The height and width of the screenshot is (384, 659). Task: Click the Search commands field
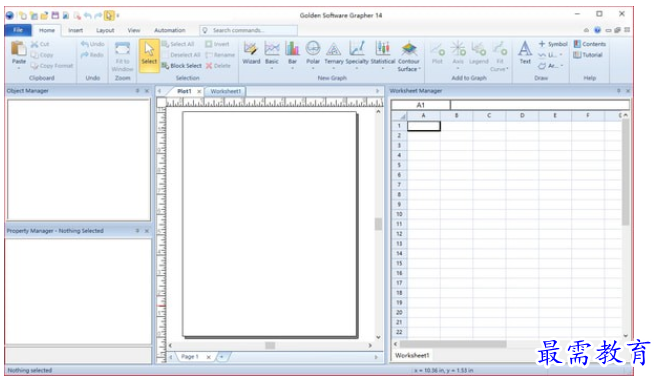coord(248,30)
